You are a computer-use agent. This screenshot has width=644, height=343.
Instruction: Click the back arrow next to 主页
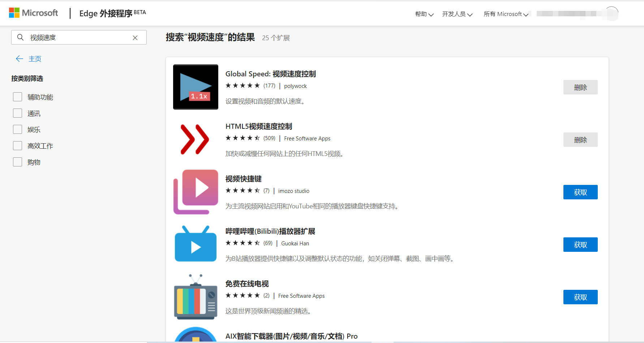[x=20, y=59]
